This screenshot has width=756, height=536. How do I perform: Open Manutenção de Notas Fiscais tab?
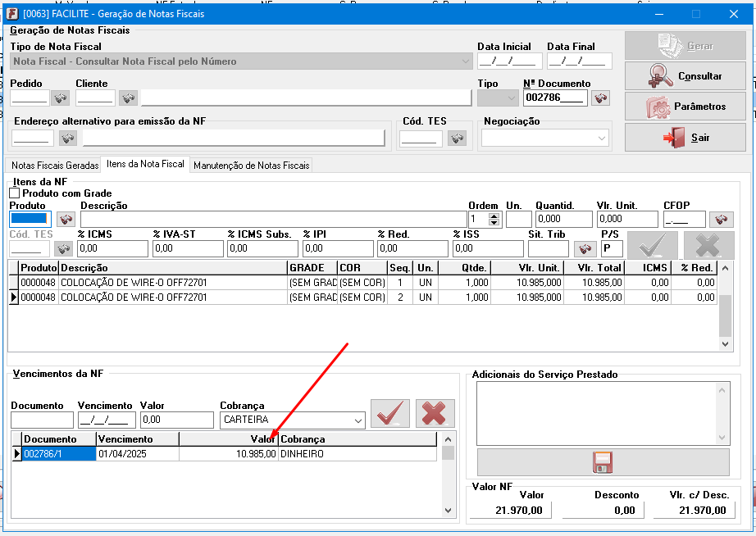click(251, 166)
